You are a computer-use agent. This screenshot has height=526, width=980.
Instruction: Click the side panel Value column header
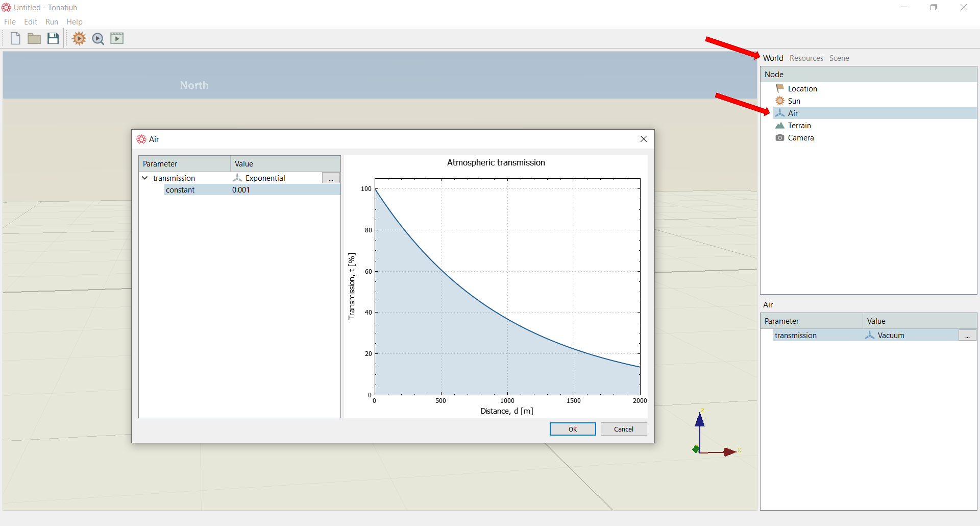[920, 321]
